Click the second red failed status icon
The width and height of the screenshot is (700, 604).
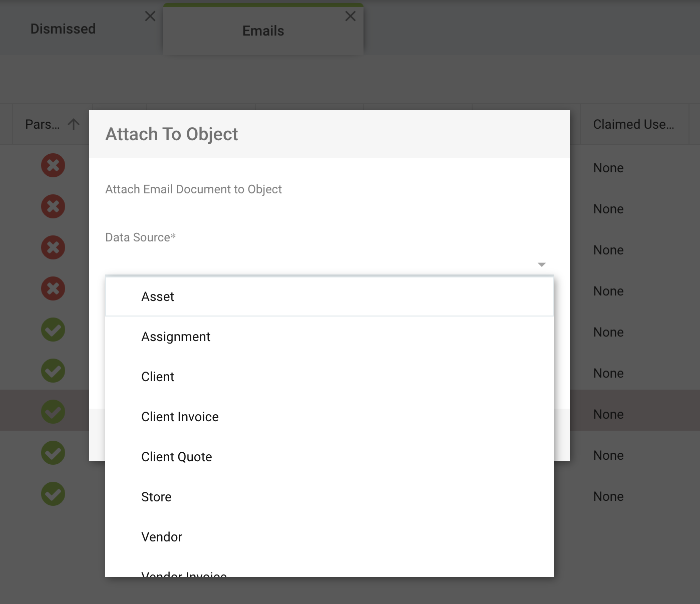coord(53,206)
